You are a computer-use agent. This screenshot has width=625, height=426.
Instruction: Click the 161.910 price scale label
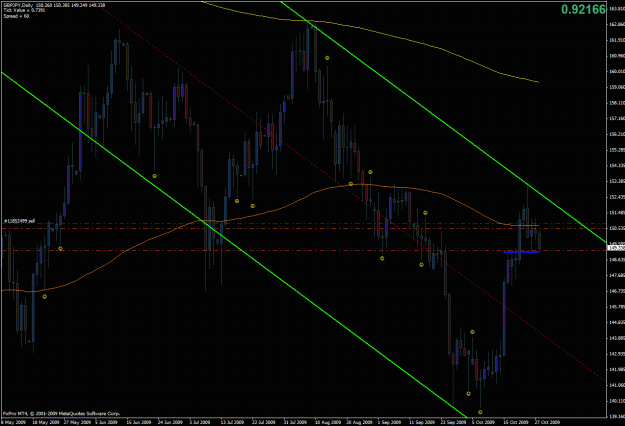click(x=616, y=40)
